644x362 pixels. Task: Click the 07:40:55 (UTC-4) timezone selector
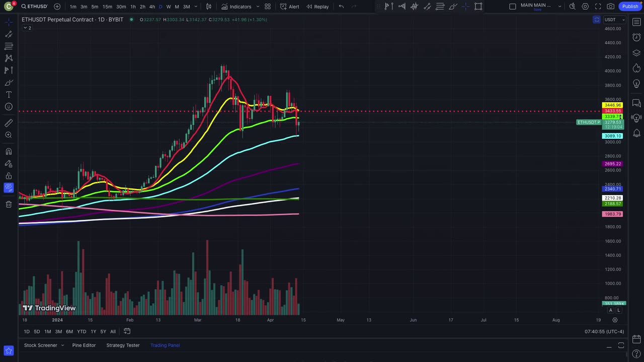click(604, 331)
